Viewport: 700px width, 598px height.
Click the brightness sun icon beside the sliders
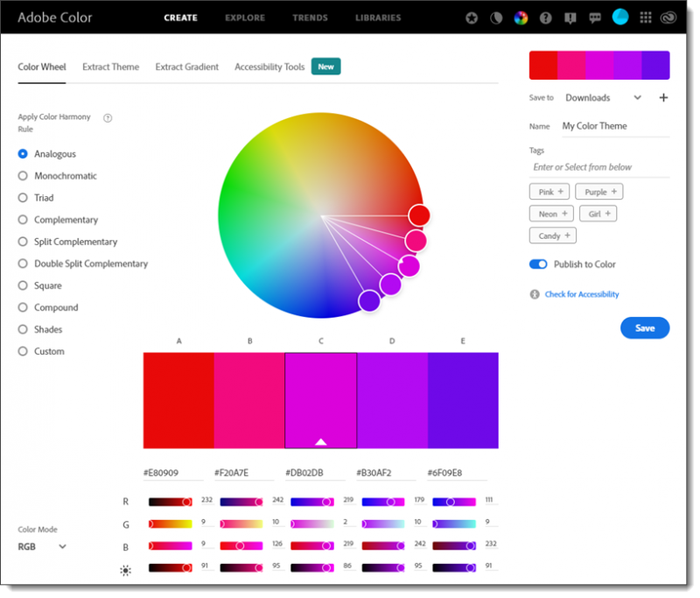(125, 570)
